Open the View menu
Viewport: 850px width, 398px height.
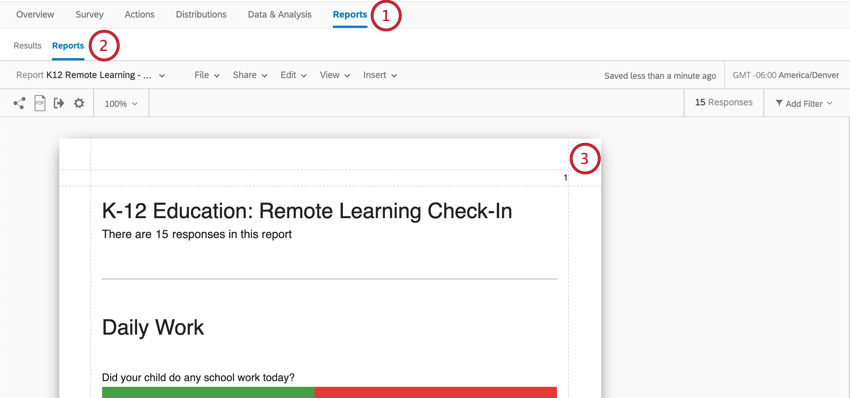[334, 75]
